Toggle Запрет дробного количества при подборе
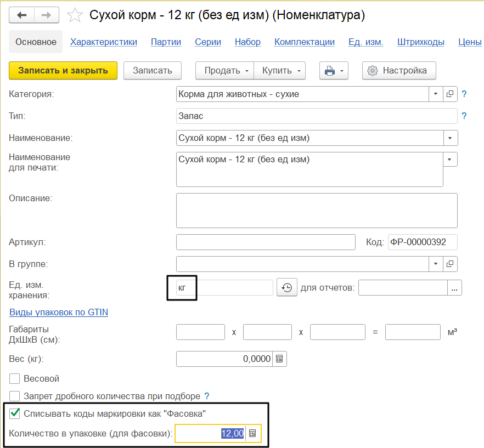The width and height of the screenshot is (484, 448). [15, 396]
